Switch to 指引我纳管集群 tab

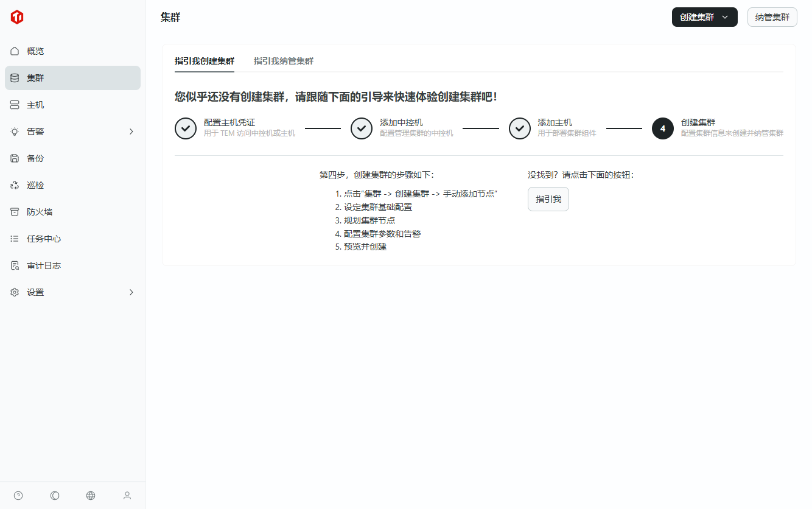pyautogui.click(x=284, y=61)
